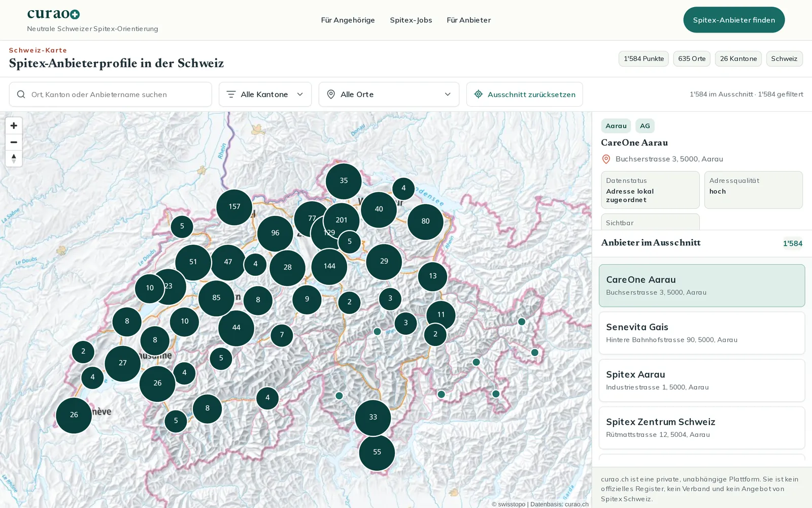
Task: Open the 33 cluster marker
Action: tap(373, 417)
